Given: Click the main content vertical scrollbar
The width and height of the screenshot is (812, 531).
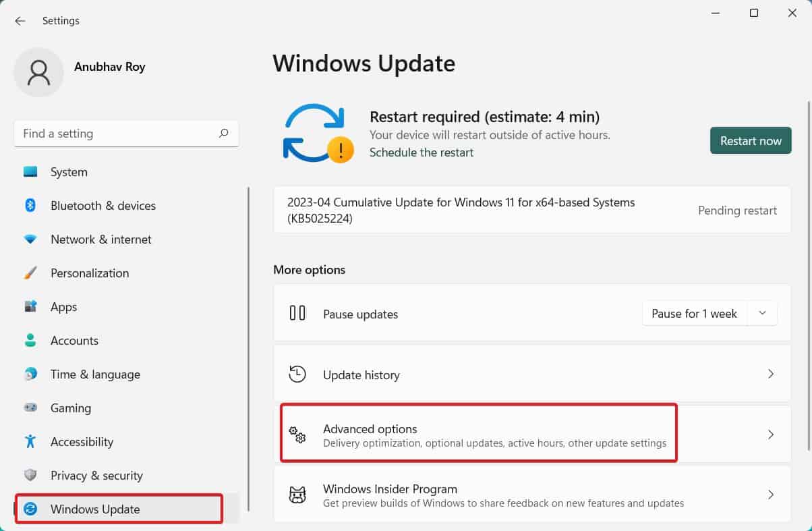Looking at the screenshot, I should pyautogui.click(x=808, y=270).
